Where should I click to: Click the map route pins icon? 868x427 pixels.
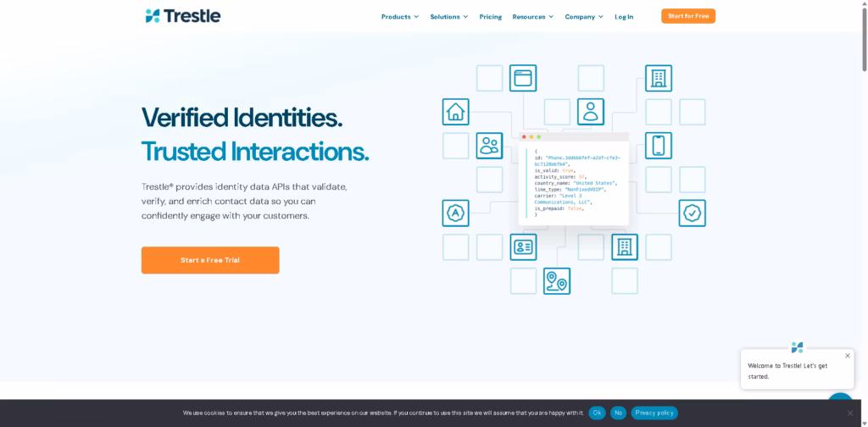557,281
